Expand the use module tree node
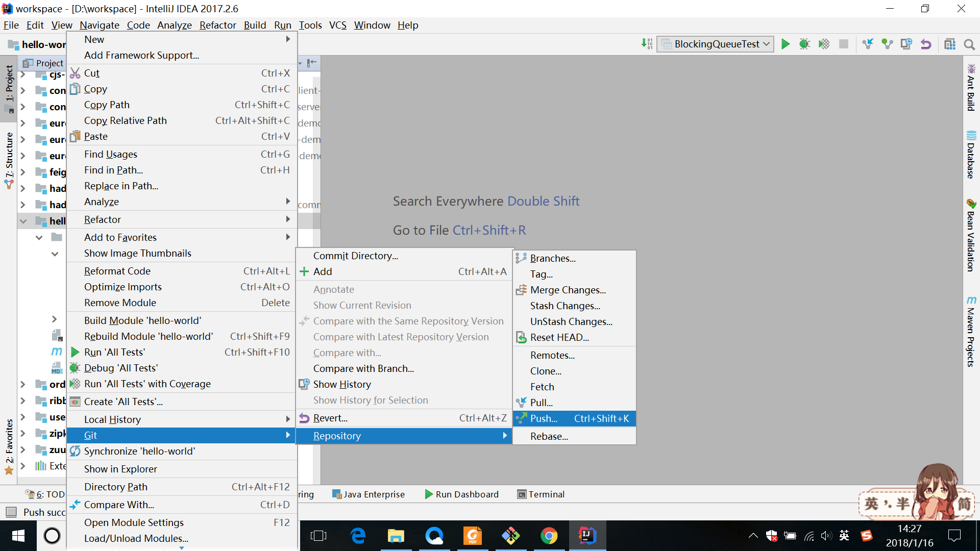The image size is (980, 551). point(23,417)
